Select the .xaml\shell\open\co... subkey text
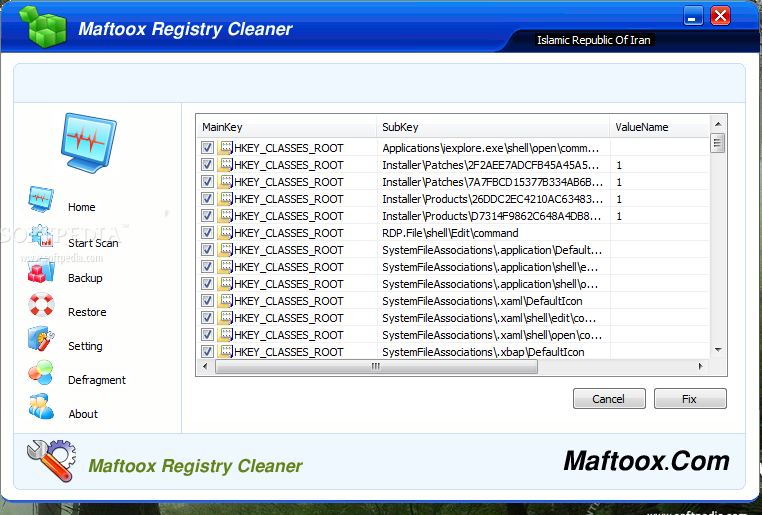This screenshot has width=762, height=515. point(492,335)
